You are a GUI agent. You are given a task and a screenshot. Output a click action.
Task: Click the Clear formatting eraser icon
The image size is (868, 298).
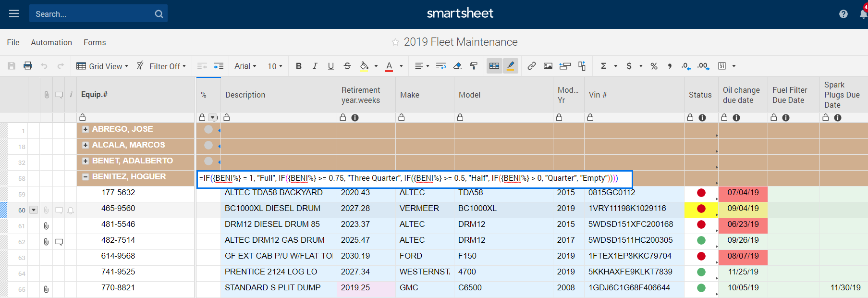pos(457,66)
